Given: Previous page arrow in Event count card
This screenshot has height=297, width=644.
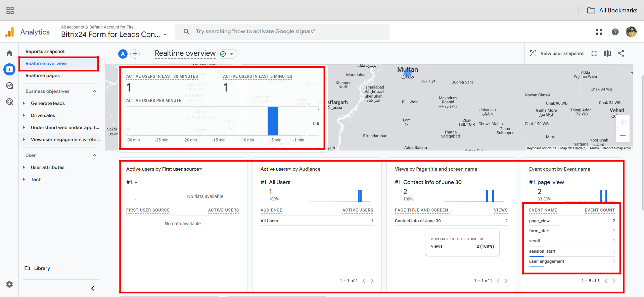Looking at the screenshot, I should pyautogui.click(x=606, y=281).
